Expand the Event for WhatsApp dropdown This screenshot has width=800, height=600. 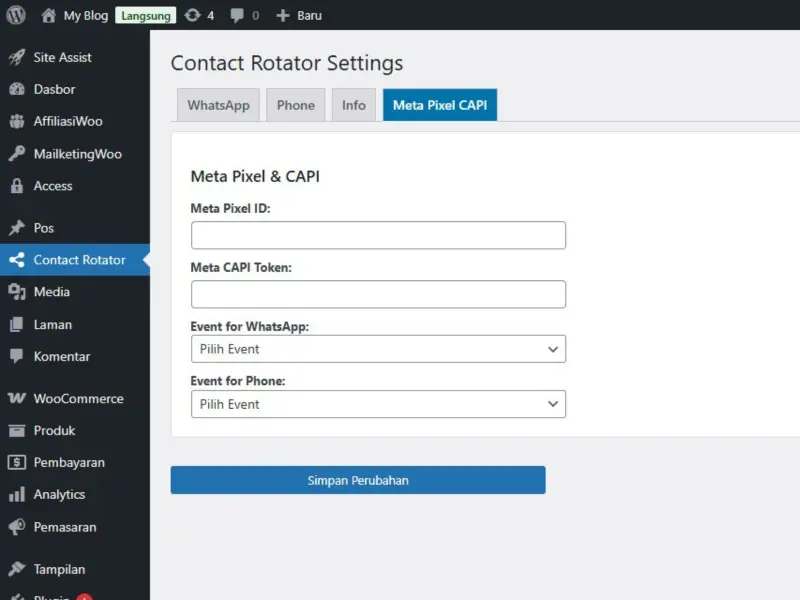(378, 349)
